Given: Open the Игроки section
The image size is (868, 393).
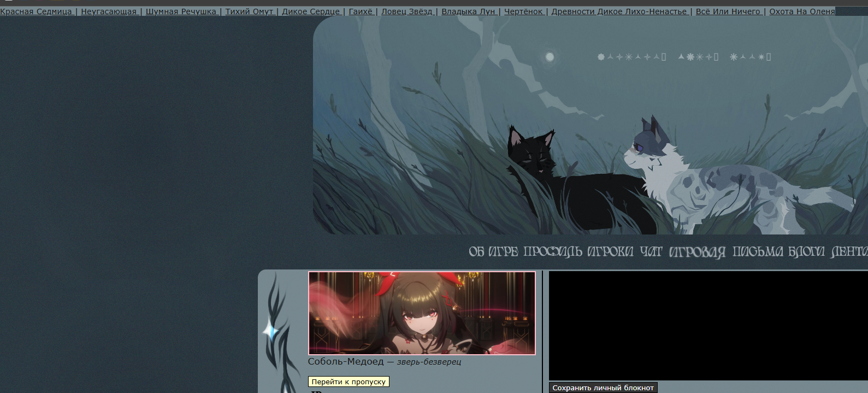Looking at the screenshot, I should pyautogui.click(x=610, y=252).
